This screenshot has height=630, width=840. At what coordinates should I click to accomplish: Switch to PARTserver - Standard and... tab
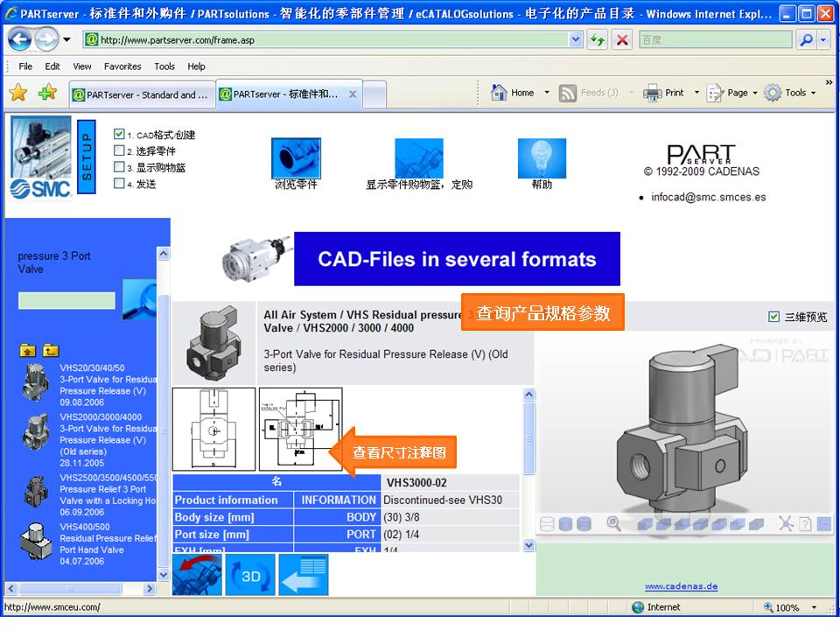pos(142,94)
